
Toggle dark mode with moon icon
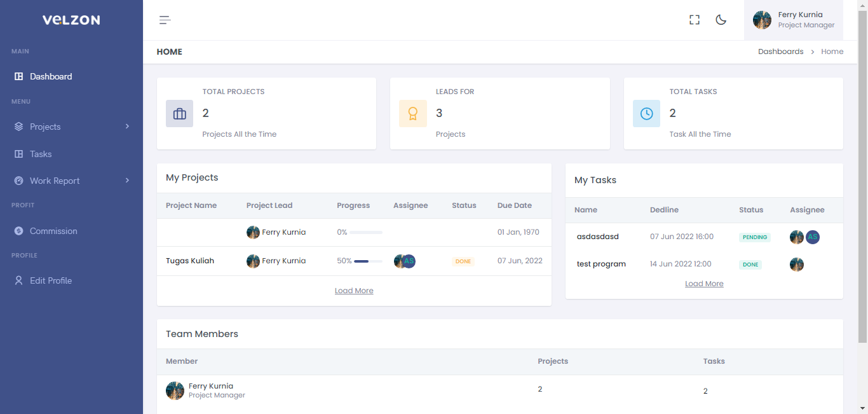[721, 20]
